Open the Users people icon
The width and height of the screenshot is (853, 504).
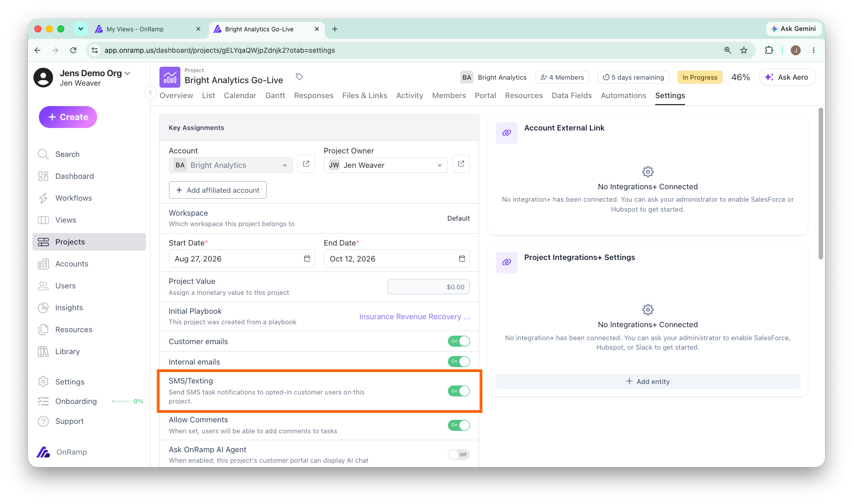coord(43,286)
